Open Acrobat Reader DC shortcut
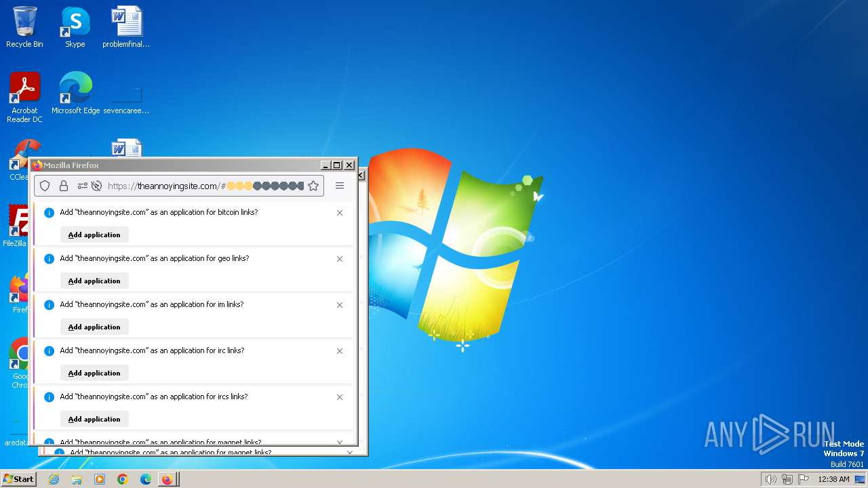Screen dimensions: 868x488 click(x=24, y=97)
